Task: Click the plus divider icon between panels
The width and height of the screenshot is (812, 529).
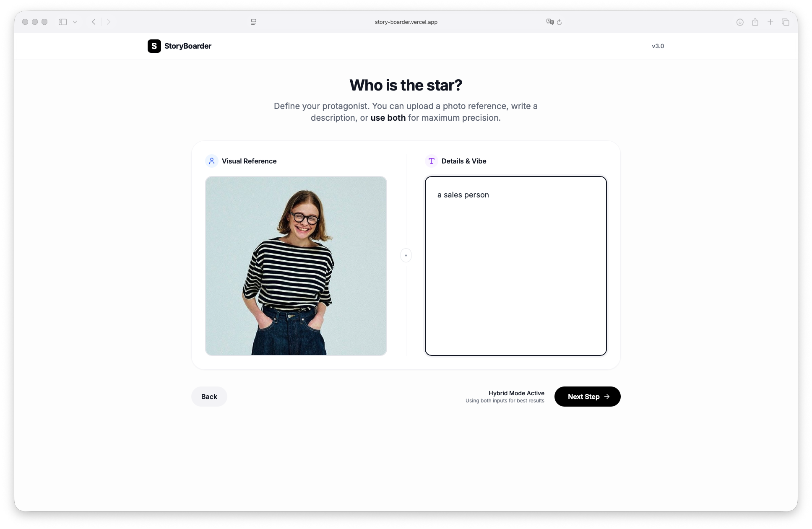Action: pyautogui.click(x=406, y=255)
